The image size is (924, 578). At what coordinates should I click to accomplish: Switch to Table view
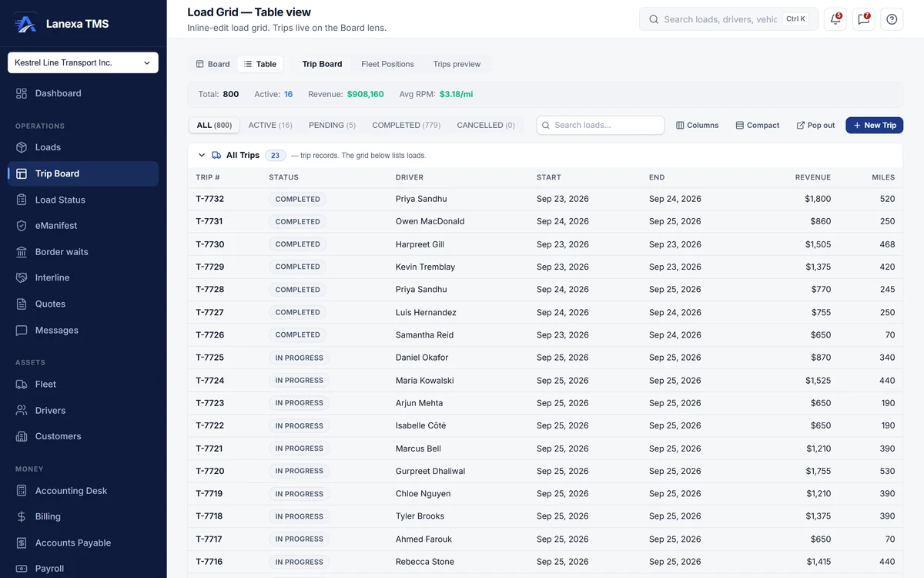coord(260,64)
